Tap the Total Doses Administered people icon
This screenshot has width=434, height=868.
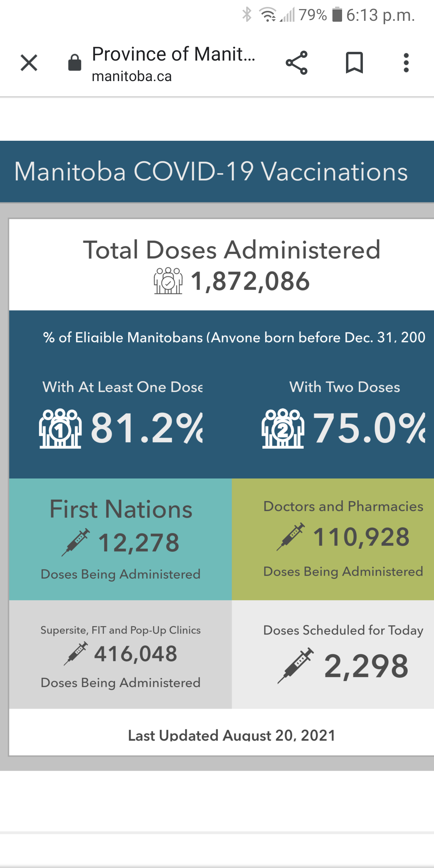[x=168, y=281]
